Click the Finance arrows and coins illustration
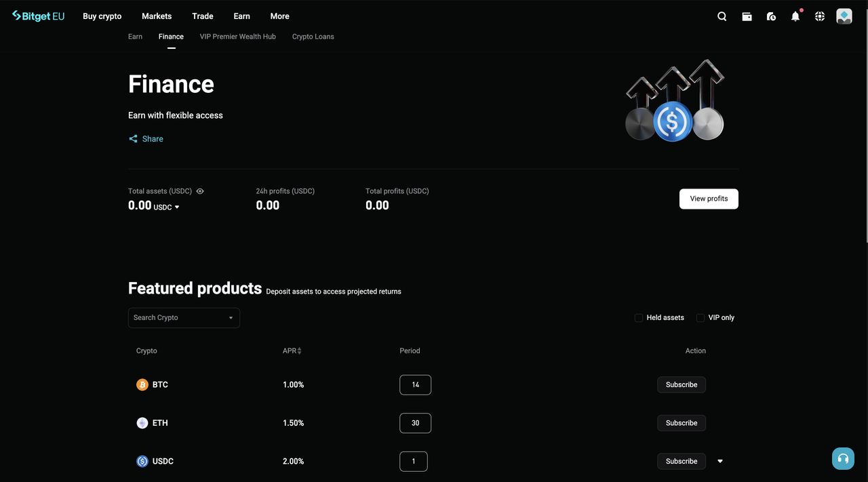Screen dimensions: 868x482 pos(675,100)
